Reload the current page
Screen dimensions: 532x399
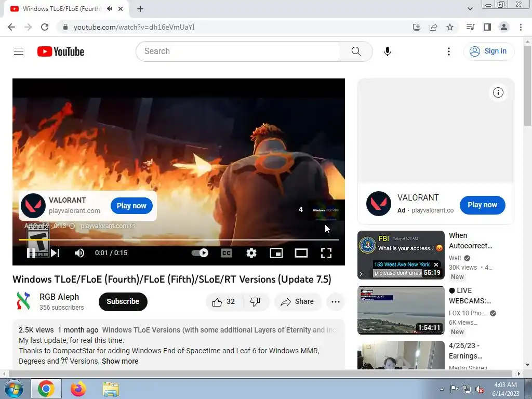tap(45, 27)
